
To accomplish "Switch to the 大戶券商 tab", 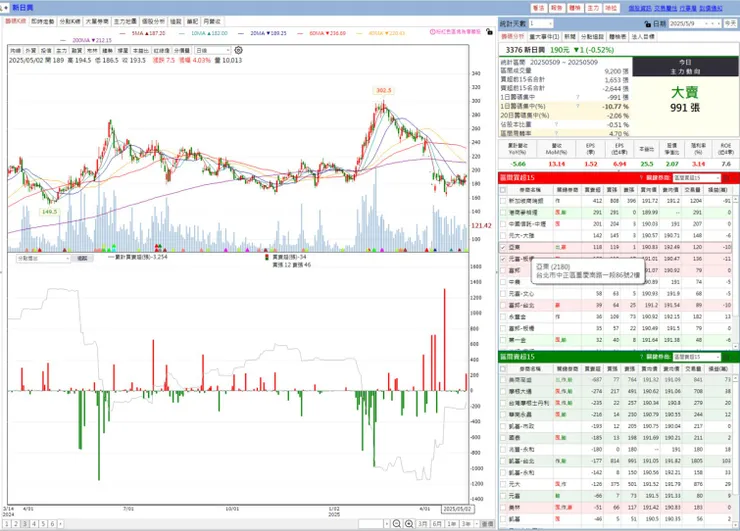I will (x=97, y=22).
